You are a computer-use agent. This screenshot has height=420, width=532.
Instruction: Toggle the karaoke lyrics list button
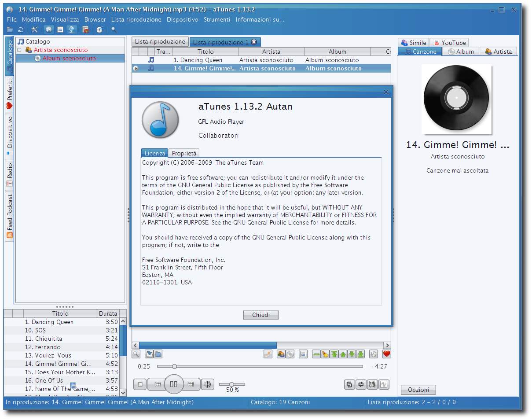pos(372,384)
